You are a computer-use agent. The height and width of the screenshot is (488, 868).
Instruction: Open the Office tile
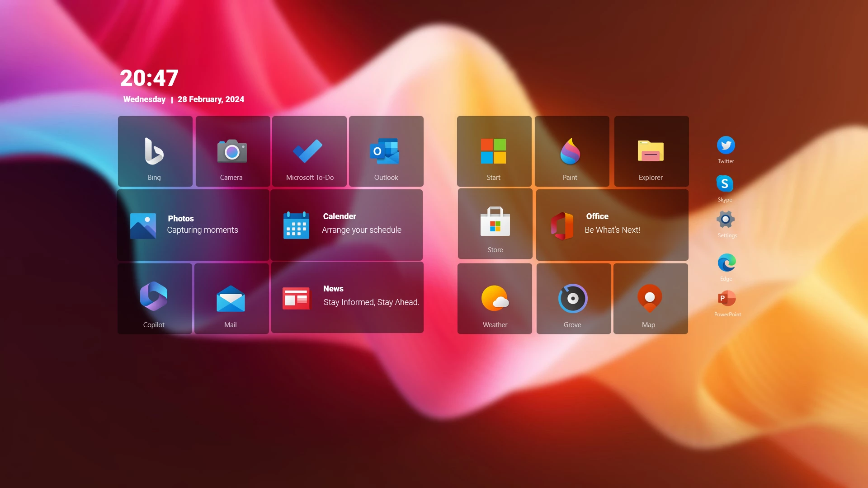click(612, 225)
